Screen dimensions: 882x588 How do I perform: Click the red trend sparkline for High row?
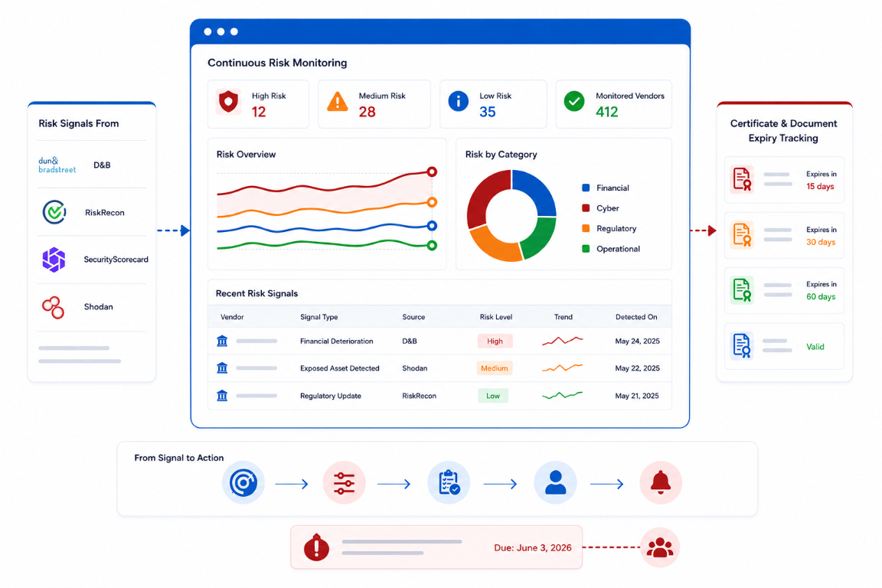pos(563,341)
